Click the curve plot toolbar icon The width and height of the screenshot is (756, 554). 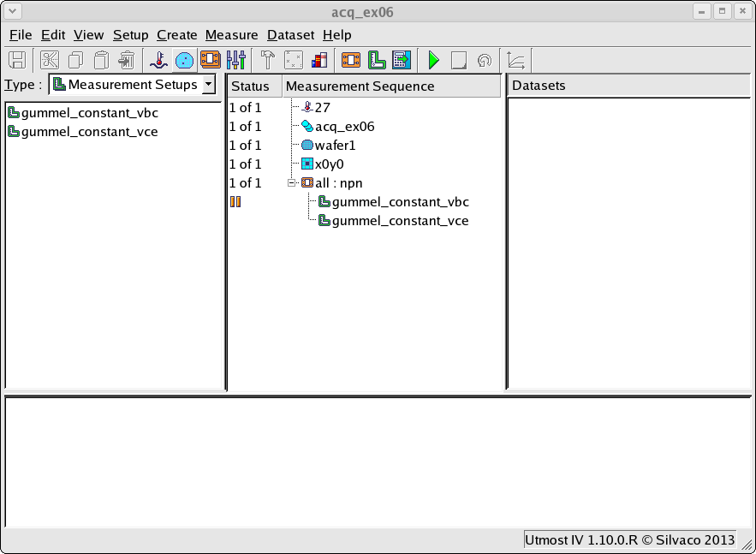(x=516, y=60)
